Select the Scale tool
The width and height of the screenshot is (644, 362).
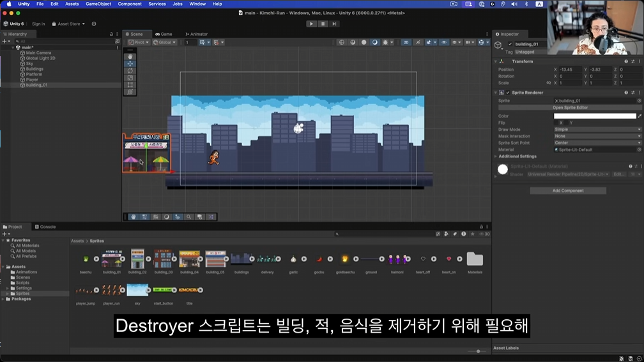[x=130, y=78]
